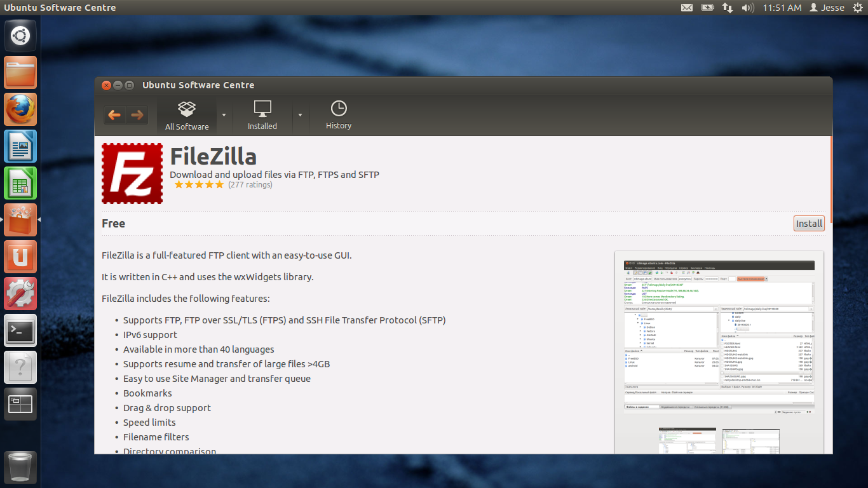Open the Dash home in the launcher
Screen dimensions: 868x488
pyautogui.click(x=20, y=36)
